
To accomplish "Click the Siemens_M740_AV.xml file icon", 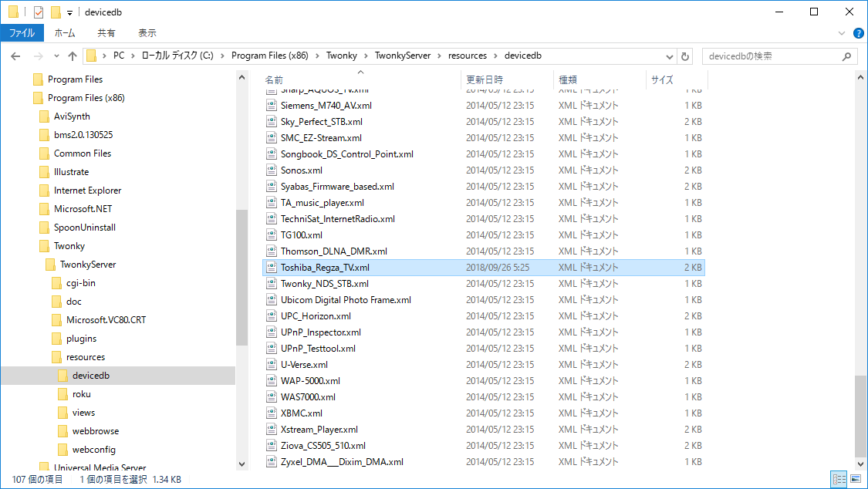I will pyautogui.click(x=272, y=106).
